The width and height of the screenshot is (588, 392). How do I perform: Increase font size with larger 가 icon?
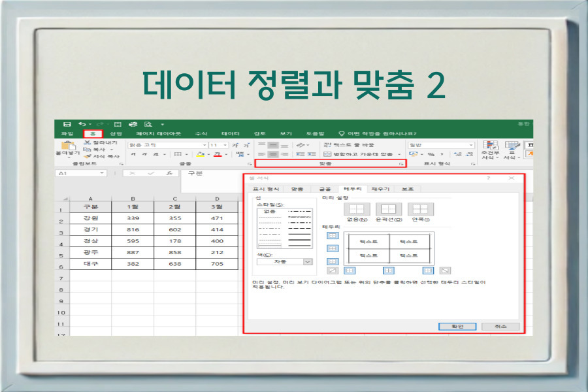point(235,145)
